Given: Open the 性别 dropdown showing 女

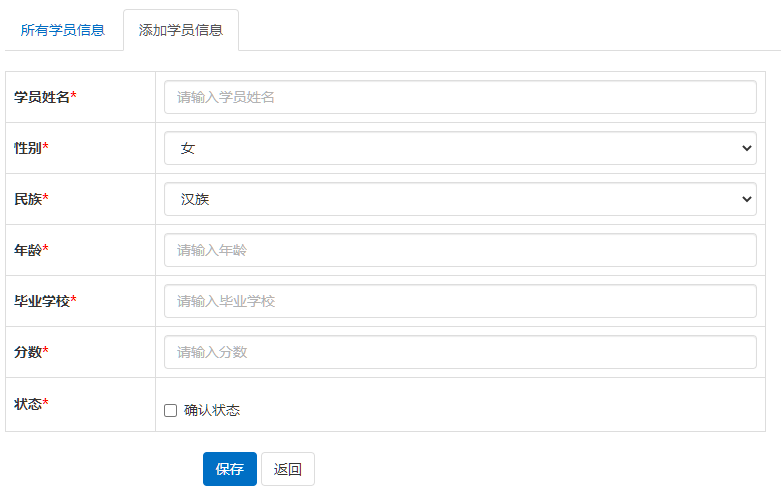Looking at the screenshot, I should click(460, 148).
